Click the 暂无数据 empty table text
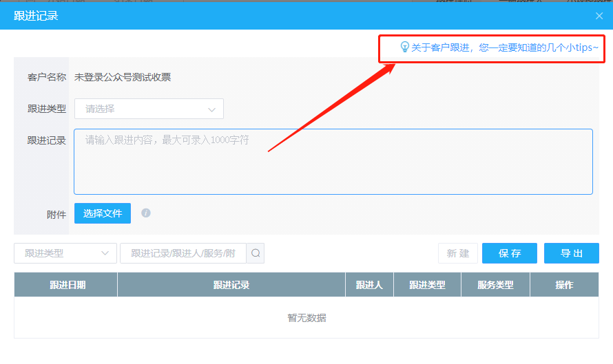 tap(306, 317)
